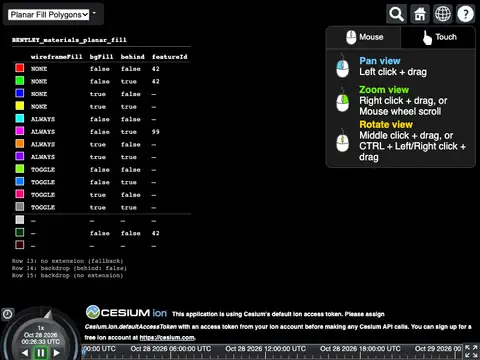
Task: Click the play forward arrow
Action: click(57, 353)
